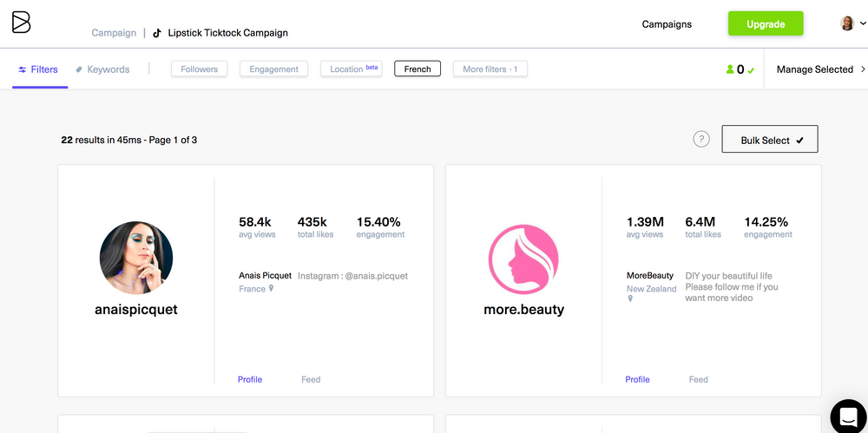Click the selected influencers person icon
This screenshot has height=433, width=868.
(730, 69)
